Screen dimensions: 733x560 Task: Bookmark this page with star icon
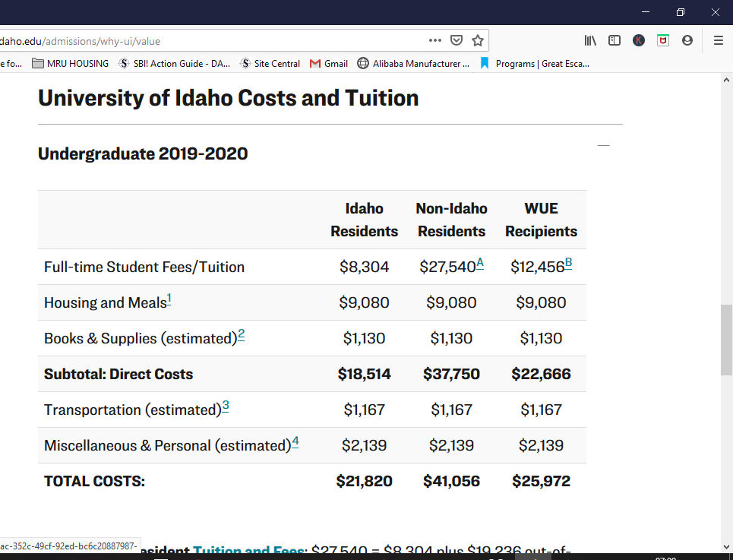tap(477, 41)
